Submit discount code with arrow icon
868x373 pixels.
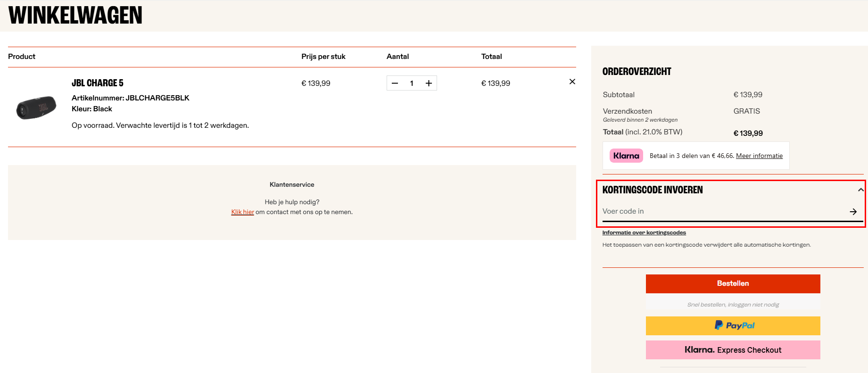pos(853,212)
